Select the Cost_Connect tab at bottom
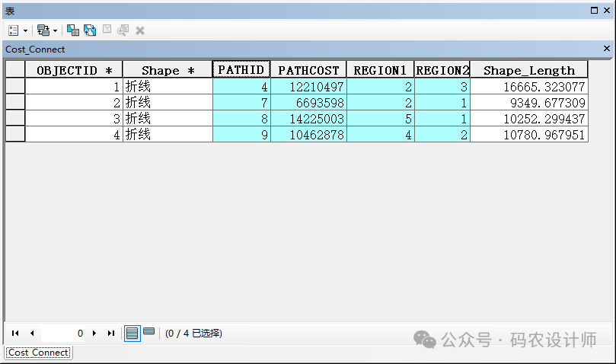 click(x=38, y=353)
